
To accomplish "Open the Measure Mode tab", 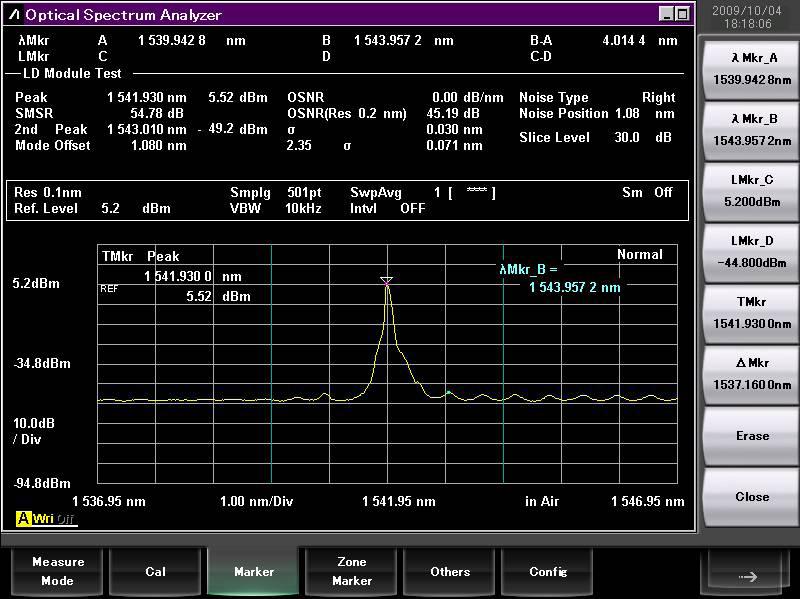I will pos(58,571).
